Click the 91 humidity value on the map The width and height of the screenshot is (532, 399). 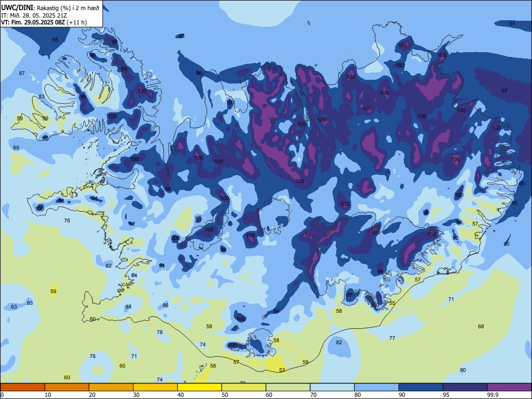tap(512, 24)
